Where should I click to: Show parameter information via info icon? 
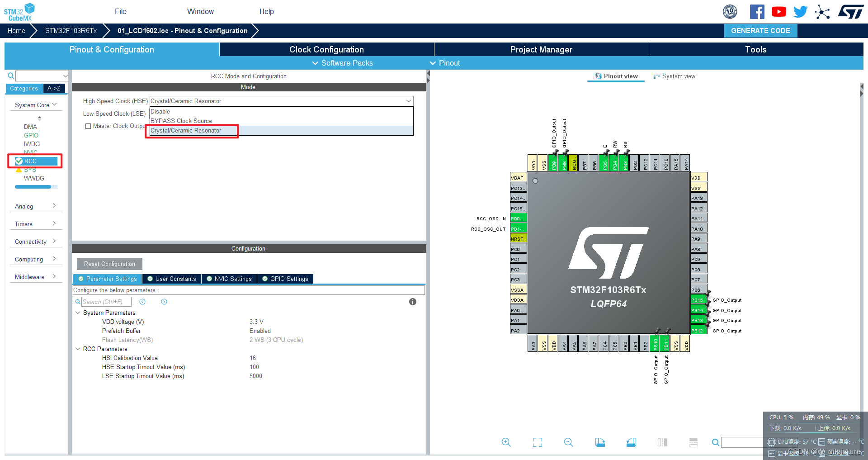tap(413, 302)
